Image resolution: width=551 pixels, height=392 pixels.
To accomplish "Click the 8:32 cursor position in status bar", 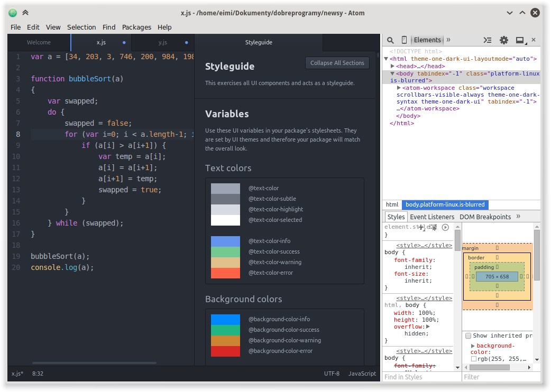I will [38, 374].
